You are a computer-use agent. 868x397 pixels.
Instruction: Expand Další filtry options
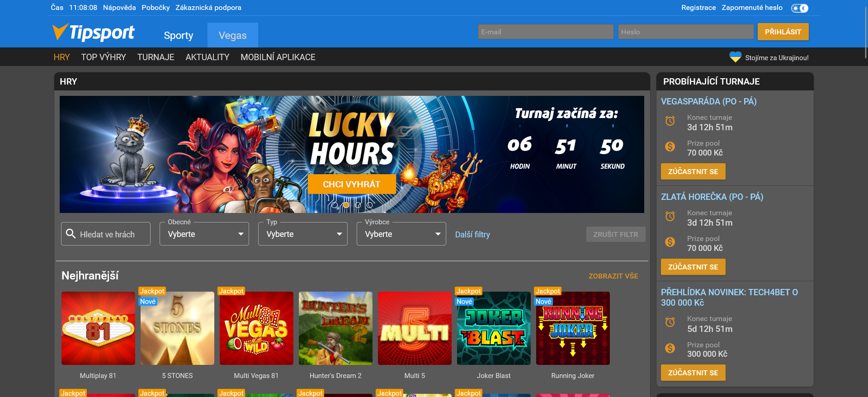point(472,234)
